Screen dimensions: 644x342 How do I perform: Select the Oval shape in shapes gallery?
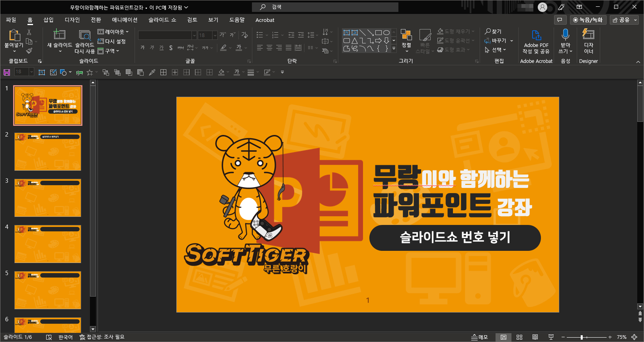[386, 33]
